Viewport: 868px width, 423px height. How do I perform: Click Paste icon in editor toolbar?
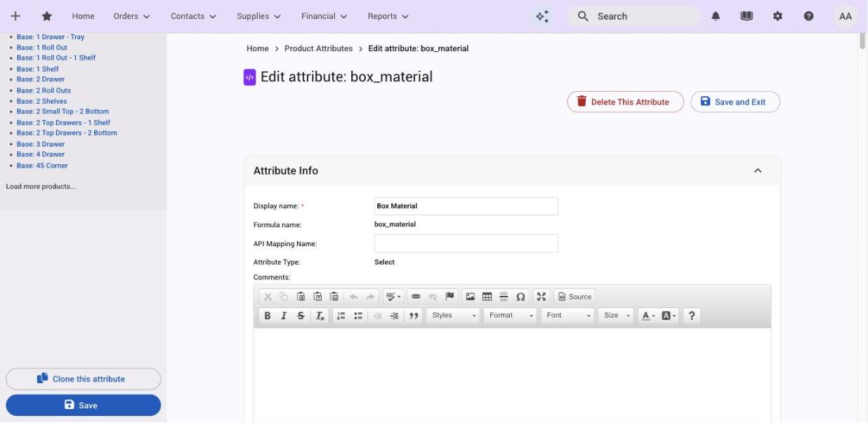click(301, 297)
